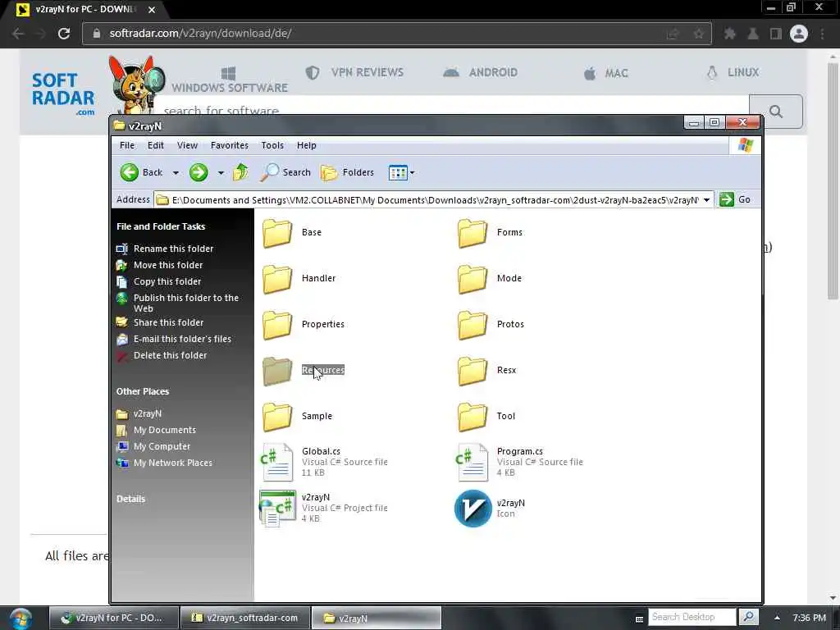840x630 pixels.
Task: Open the Resx folder icon
Action: click(472, 371)
